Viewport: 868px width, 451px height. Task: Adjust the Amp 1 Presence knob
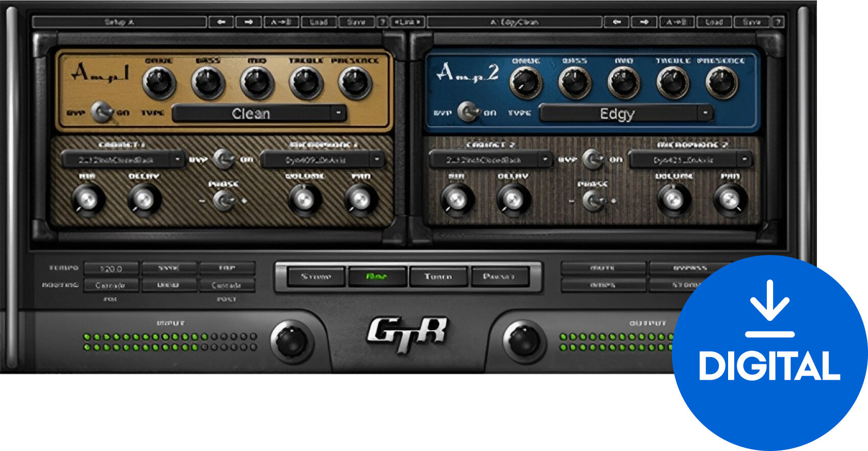(355, 83)
